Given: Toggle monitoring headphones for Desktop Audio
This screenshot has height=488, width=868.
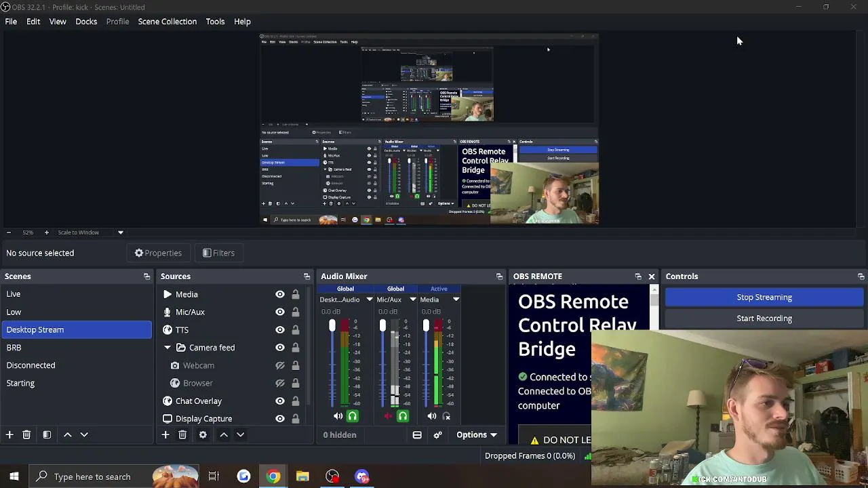Looking at the screenshot, I should click(352, 416).
